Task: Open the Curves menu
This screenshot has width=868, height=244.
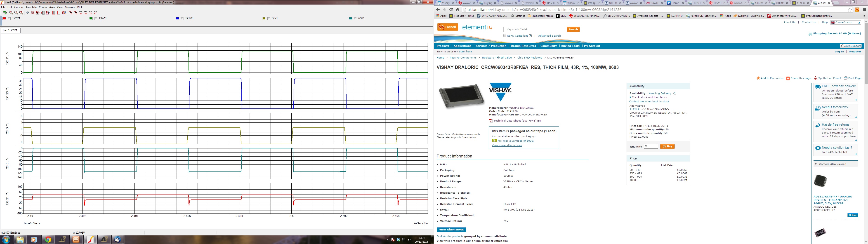Action: click(43, 7)
